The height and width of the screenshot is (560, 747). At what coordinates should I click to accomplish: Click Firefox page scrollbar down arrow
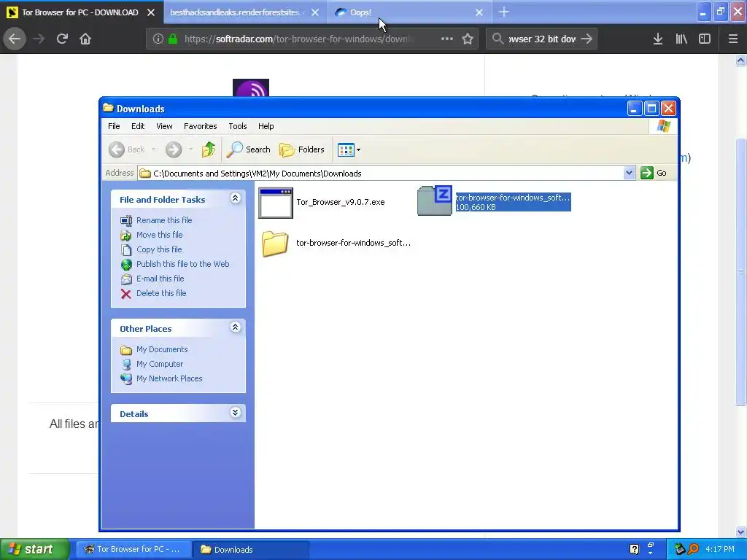pos(741,532)
